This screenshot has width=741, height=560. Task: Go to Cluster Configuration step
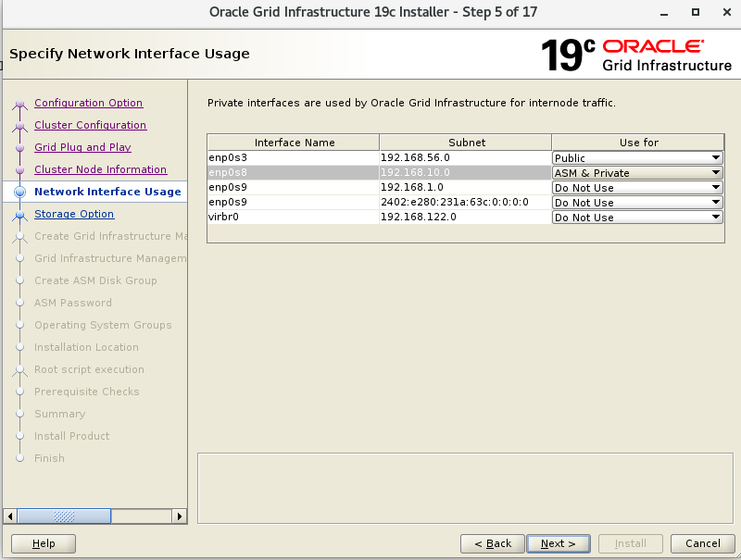(x=90, y=125)
